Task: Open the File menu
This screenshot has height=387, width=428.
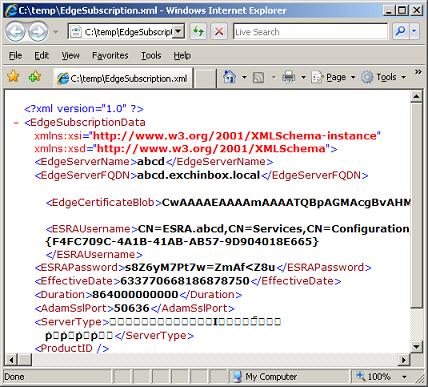Action: pos(15,55)
